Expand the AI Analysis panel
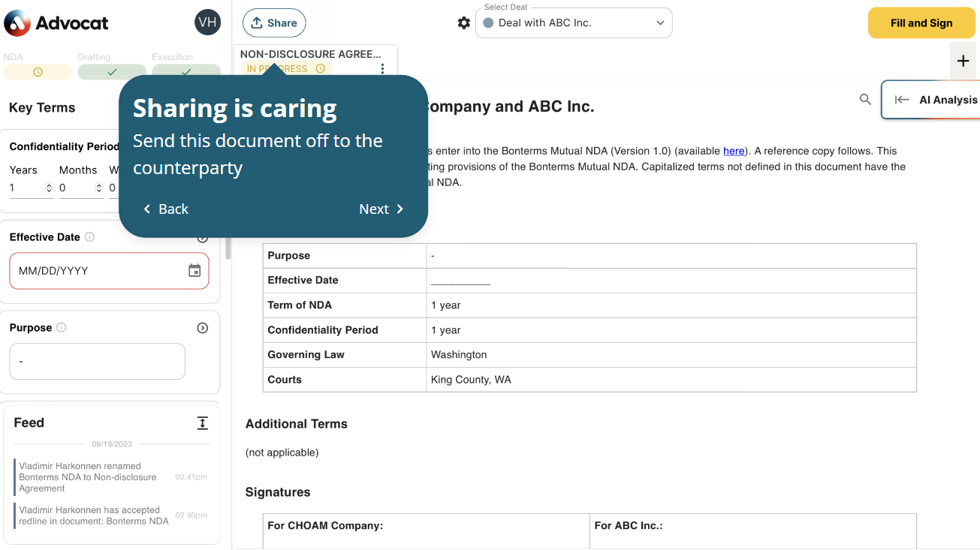The height and width of the screenshot is (550, 980). pyautogui.click(x=931, y=100)
